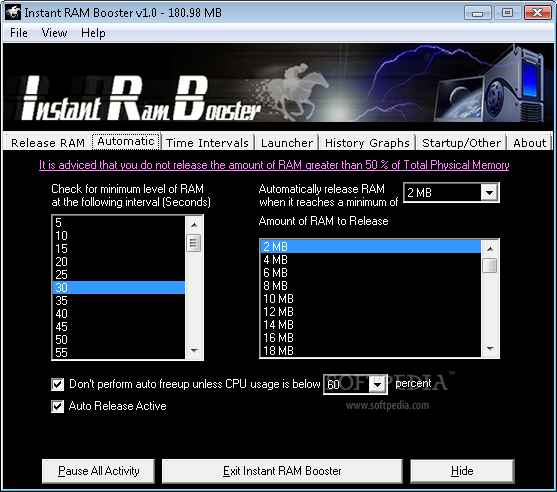Expand the minimum RAM dropdown showing 2 MB
The height and width of the screenshot is (492, 557).
click(490, 193)
